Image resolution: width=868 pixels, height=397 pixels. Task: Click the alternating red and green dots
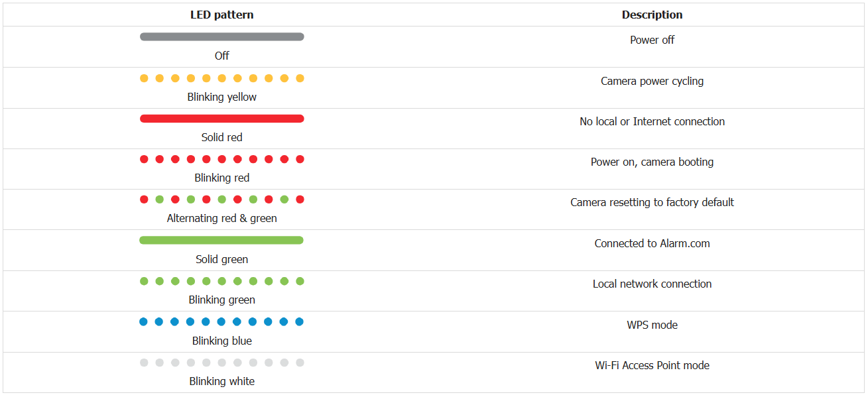(221, 199)
